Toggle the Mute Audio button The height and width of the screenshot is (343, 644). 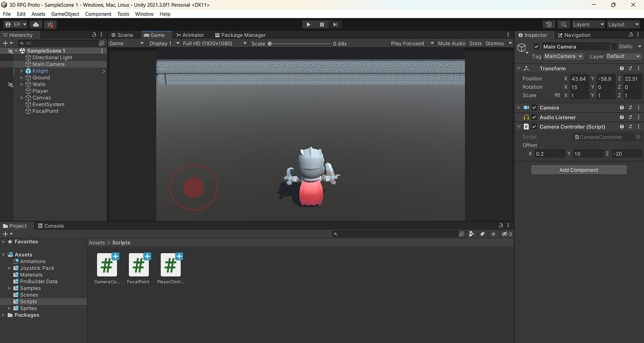click(x=451, y=43)
